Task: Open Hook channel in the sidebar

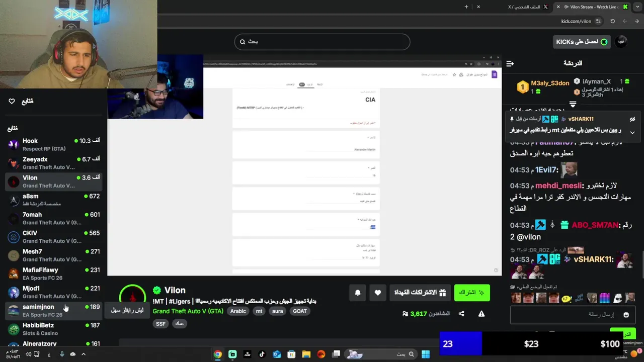Action: [53, 145]
